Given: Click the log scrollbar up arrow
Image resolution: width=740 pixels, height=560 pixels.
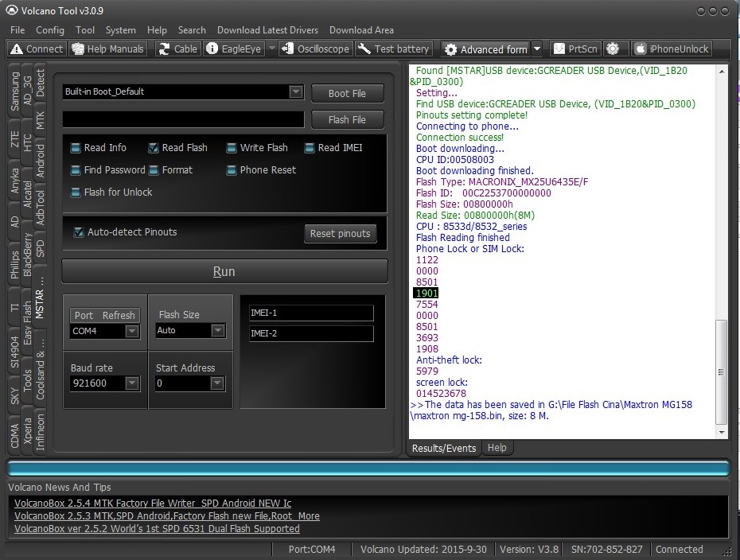Looking at the screenshot, I should (721, 72).
